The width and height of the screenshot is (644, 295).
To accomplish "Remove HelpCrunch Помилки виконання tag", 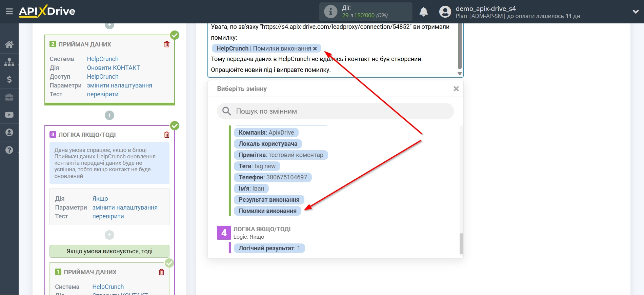I will coord(315,48).
